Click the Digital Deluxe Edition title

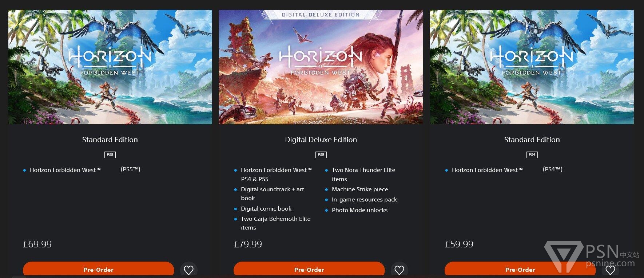(x=321, y=140)
